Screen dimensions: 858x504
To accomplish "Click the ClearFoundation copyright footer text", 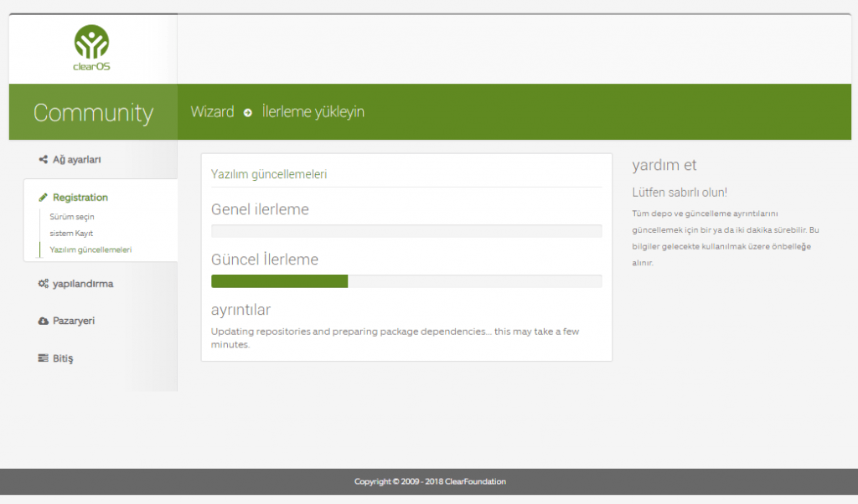I will (x=430, y=481).
